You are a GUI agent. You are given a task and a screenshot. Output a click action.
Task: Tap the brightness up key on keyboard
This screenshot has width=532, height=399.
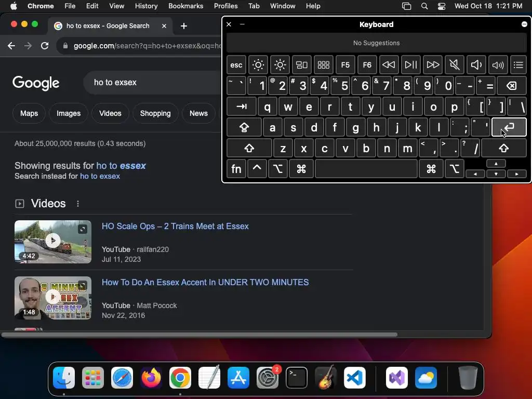tap(280, 65)
